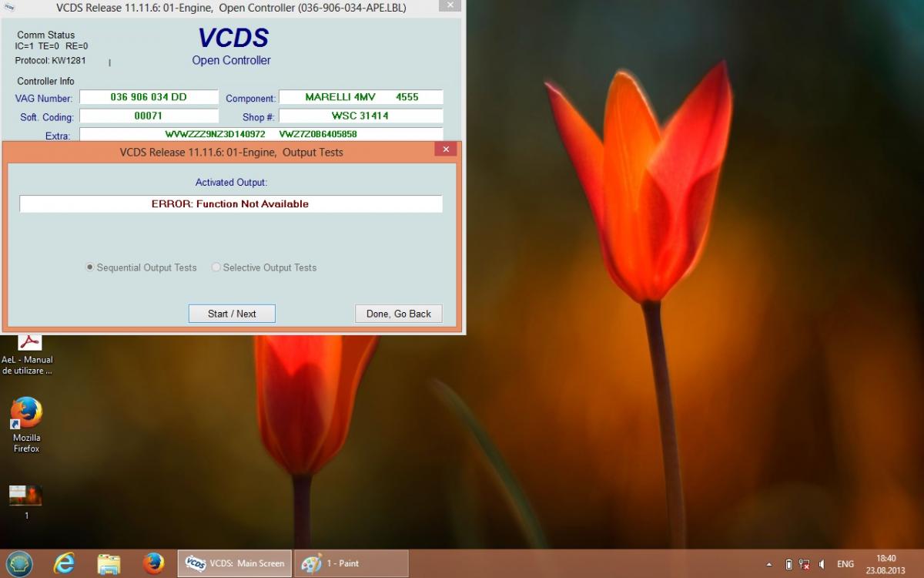Click the Component field showing MARELLI 4MV
Screen dimensions: 924x578
click(361, 97)
